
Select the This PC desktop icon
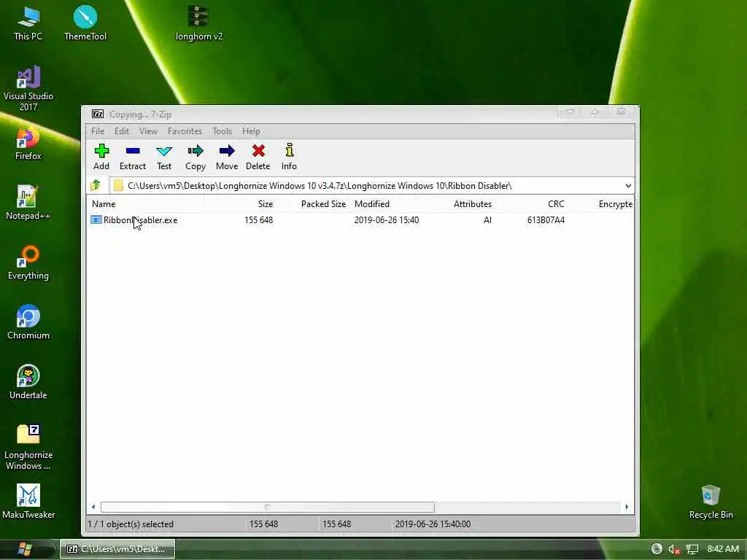coord(28,23)
